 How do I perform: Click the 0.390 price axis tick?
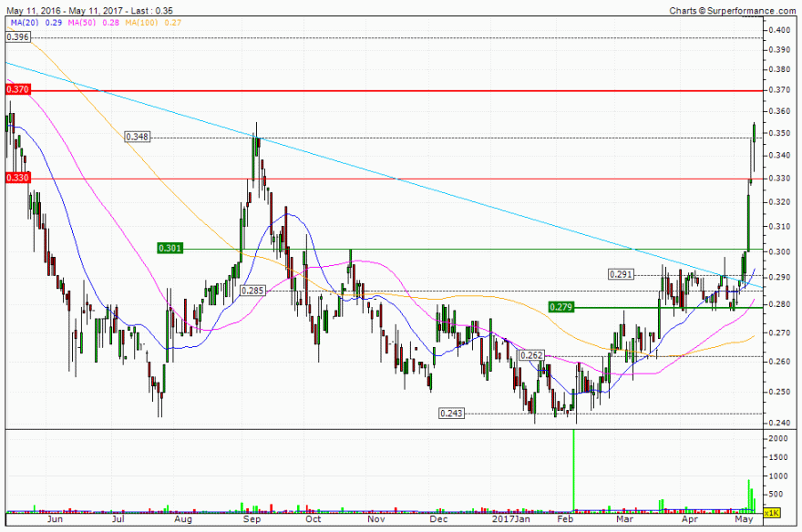click(x=779, y=49)
